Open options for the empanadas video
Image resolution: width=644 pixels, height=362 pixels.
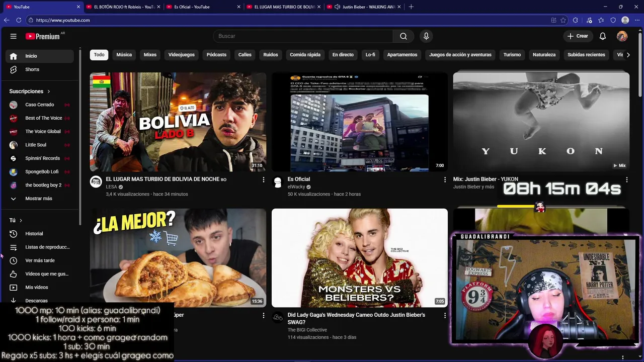[263, 315]
